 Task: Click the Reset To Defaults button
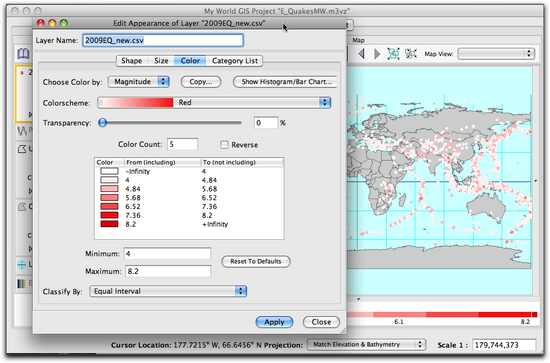click(256, 261)
